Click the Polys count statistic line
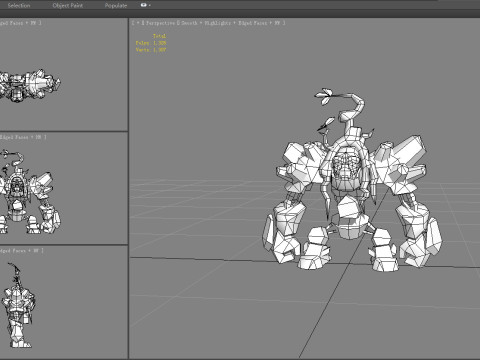 151,43
